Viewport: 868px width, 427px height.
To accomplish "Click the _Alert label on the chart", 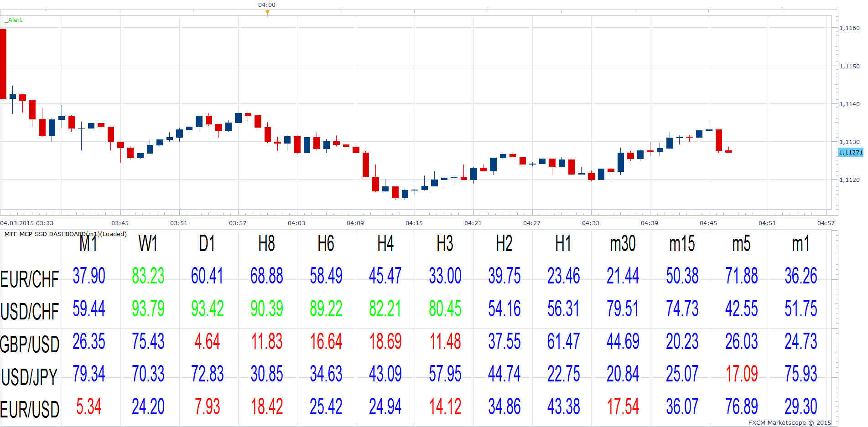I will (14, 20).
